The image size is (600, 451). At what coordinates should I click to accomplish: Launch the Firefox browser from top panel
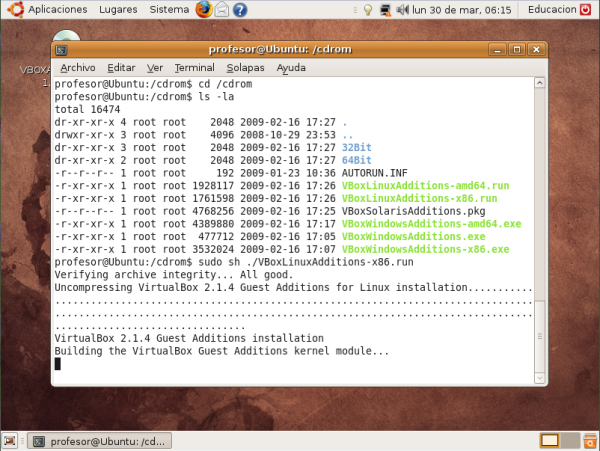click(204, 10)
